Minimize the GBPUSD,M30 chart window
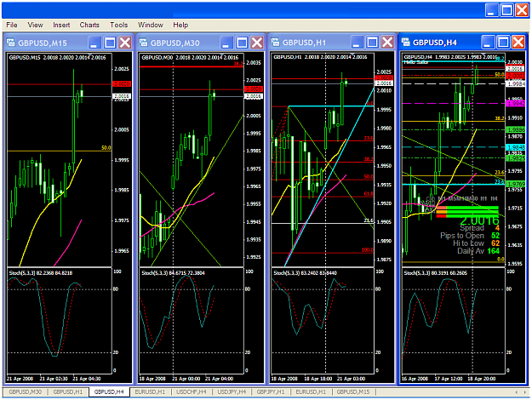Image resolution: width=532 pixels, height=400 pixels. (x=226, y=43)
